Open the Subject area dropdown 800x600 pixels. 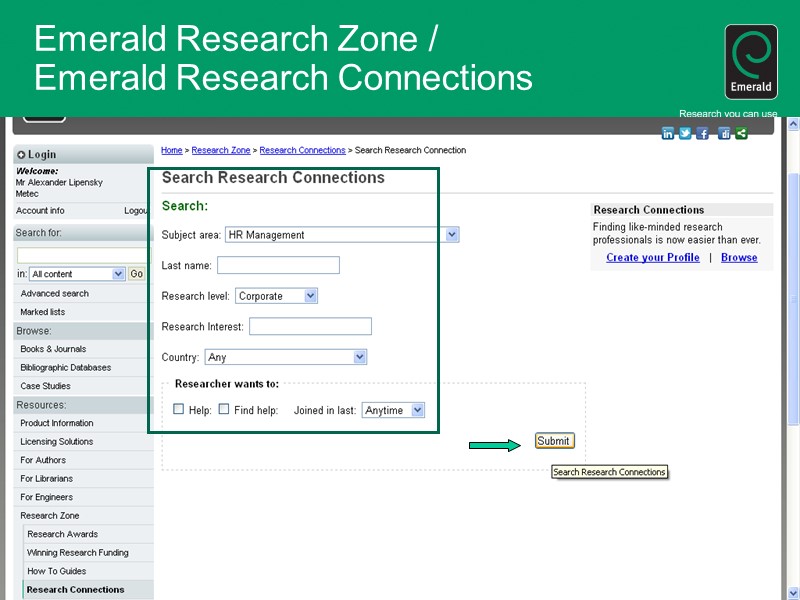point(452,234)
